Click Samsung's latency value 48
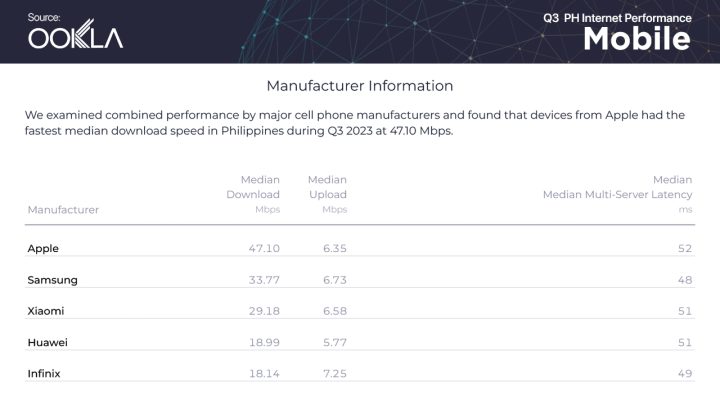The height and width of the screenshot is (405, 720). tap(685, 280)
